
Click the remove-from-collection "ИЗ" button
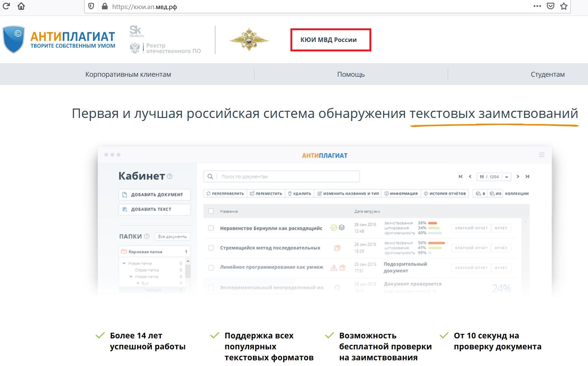[495, 194]
